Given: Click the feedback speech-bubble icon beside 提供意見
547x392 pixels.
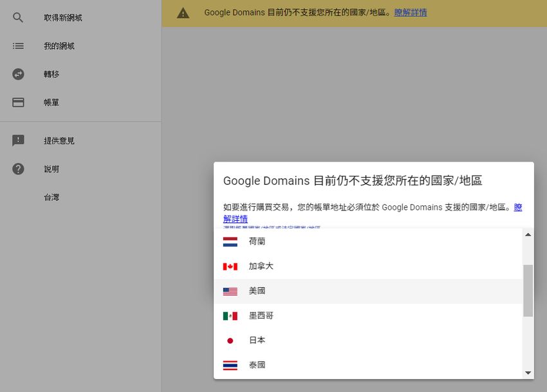Looking at the screenshot, I should point(18,141).
